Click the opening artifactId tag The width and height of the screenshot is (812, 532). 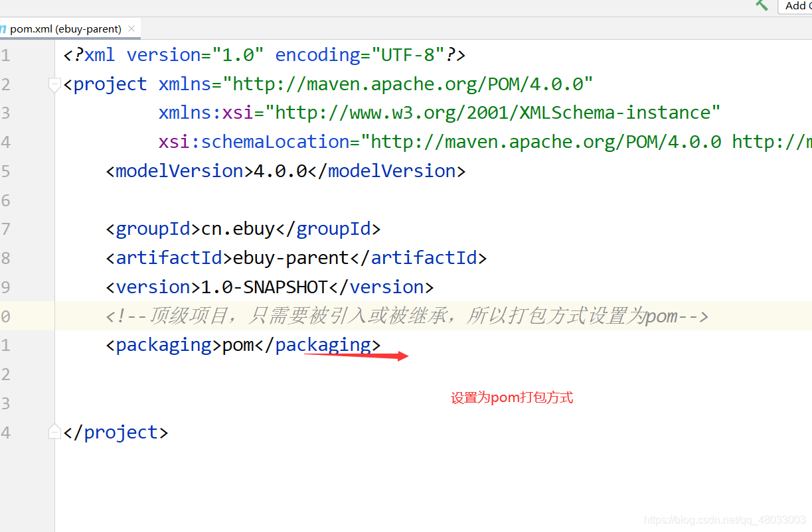tap(169, 258)
